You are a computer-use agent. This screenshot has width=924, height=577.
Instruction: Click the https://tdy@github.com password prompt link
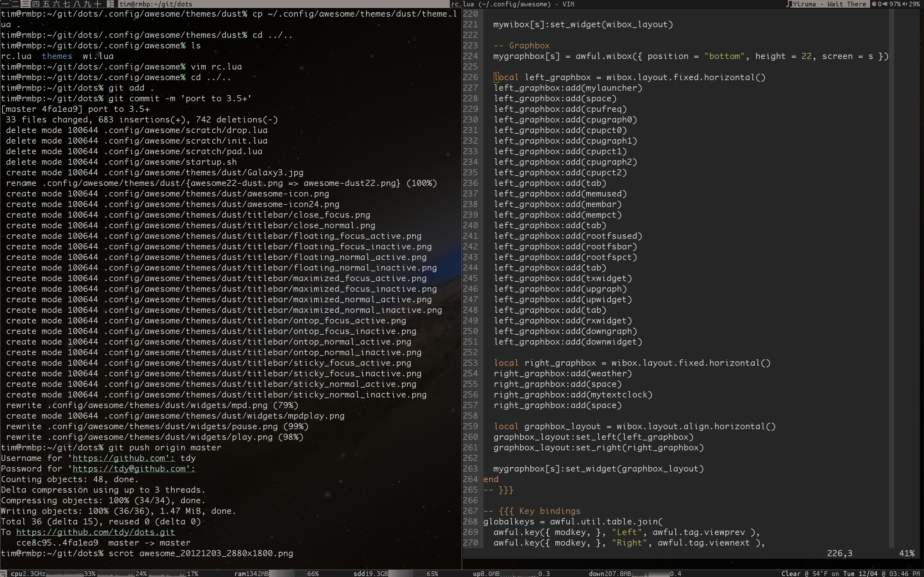[x=134, y=469]
